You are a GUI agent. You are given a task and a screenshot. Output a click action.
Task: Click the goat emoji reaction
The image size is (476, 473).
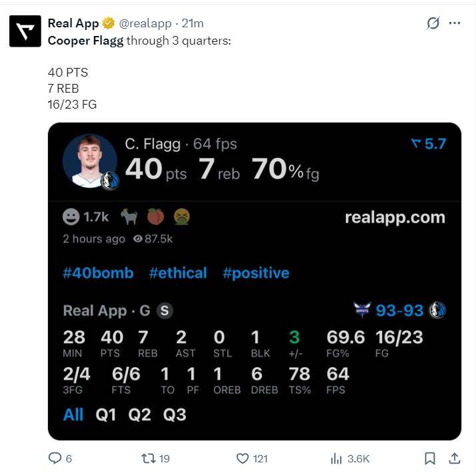point(129,217)
